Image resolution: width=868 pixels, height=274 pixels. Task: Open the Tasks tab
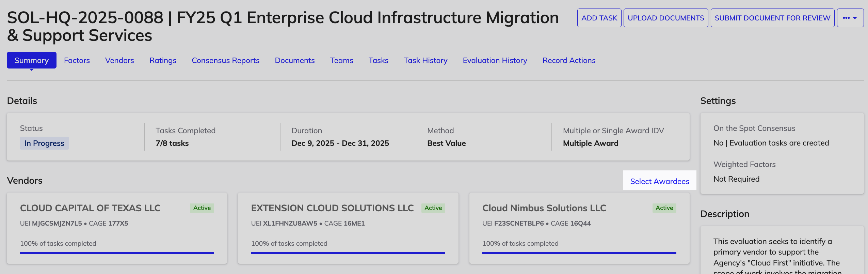point(379,60)
